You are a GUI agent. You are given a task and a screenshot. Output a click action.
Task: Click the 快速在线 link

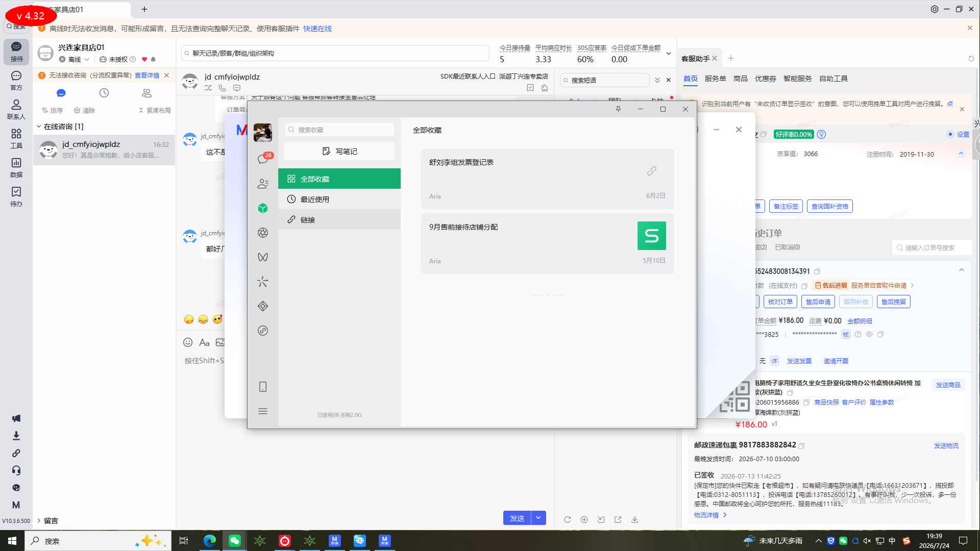pyautogui.click(x=317, y=29)
